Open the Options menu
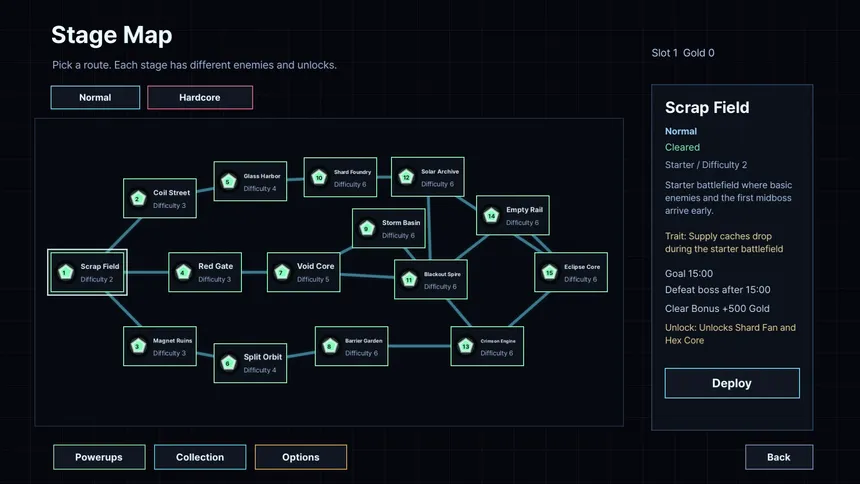860x484 pixels. [301, 457]
